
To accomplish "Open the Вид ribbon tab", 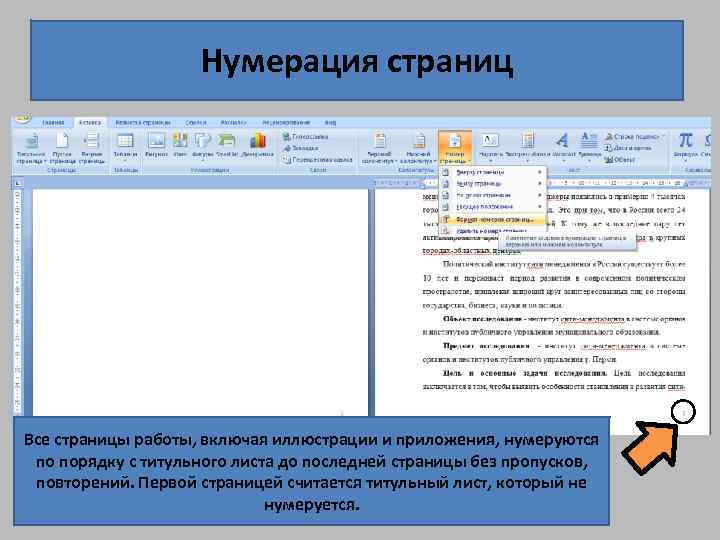I will pos(330,123).
